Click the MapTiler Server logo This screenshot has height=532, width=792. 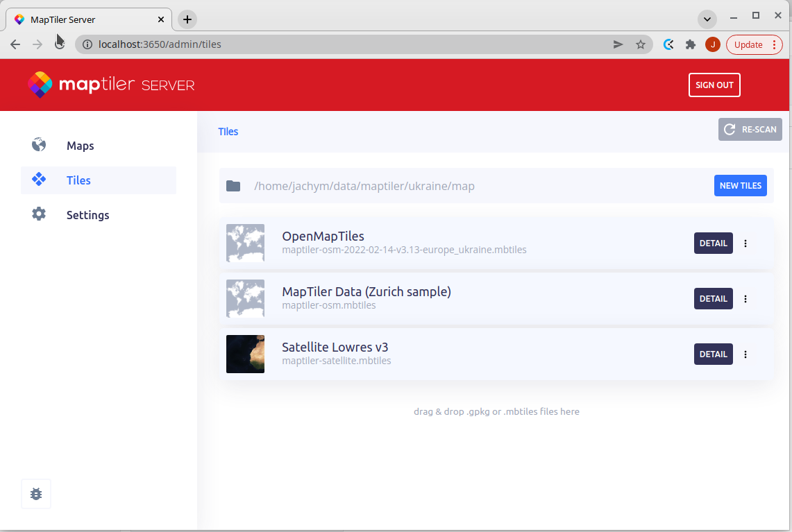[x=111, y=85]
